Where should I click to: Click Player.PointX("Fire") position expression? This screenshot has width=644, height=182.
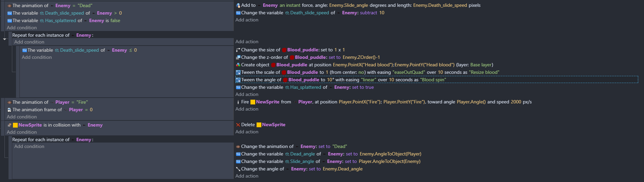361,102
